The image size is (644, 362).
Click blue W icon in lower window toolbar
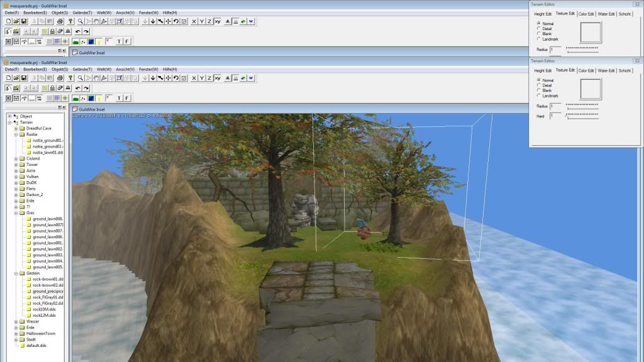click(x=251, y=78)
